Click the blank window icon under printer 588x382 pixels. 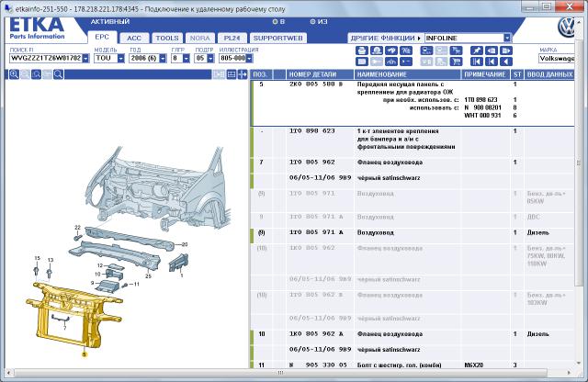tap(361, 62)
